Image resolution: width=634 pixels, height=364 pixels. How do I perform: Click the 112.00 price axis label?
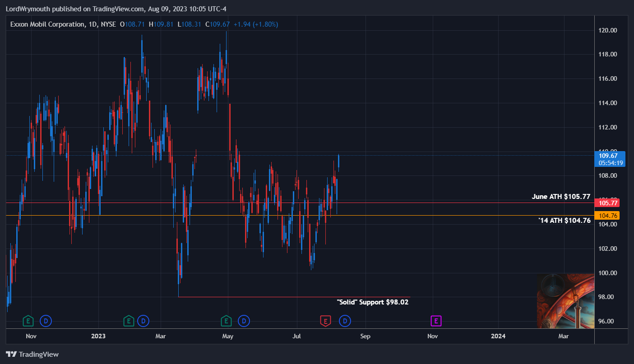tap(607, 128)
